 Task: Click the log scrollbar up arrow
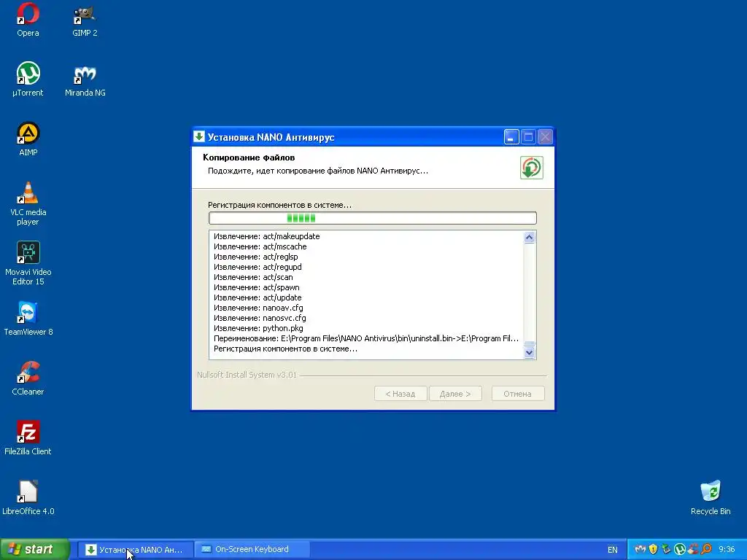point(530,237)
